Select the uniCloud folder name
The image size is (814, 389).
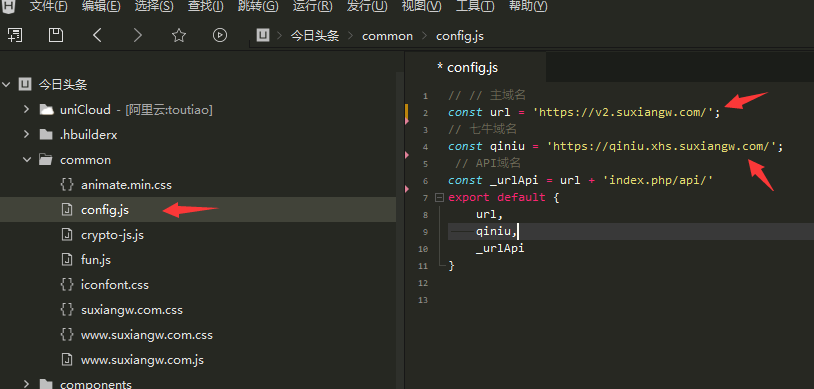click(85, 110)
